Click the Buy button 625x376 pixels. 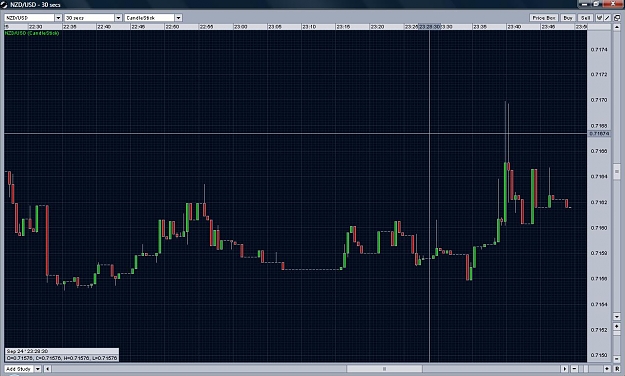(568, 18)
